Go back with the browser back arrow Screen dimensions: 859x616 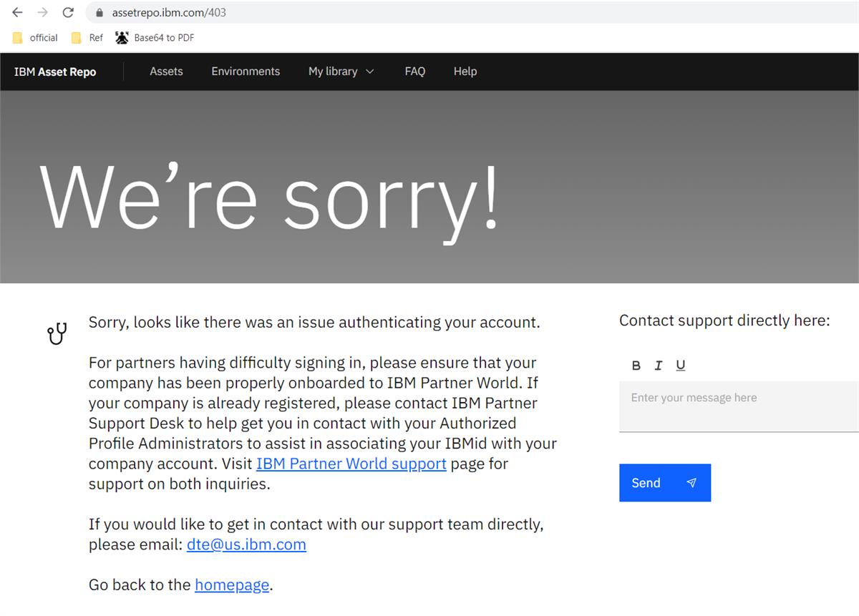coord(17,12)
